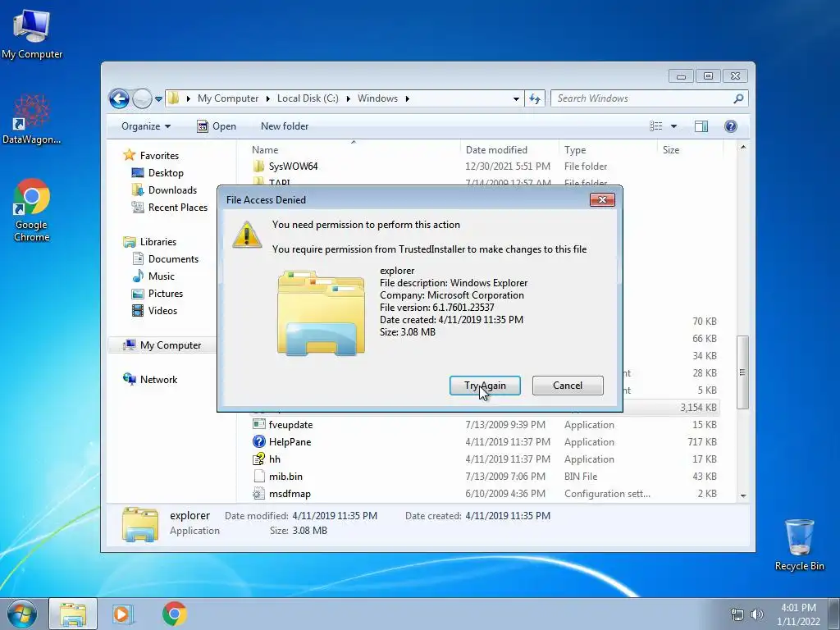Open the Windows Start button

click(x=22, y=614)
